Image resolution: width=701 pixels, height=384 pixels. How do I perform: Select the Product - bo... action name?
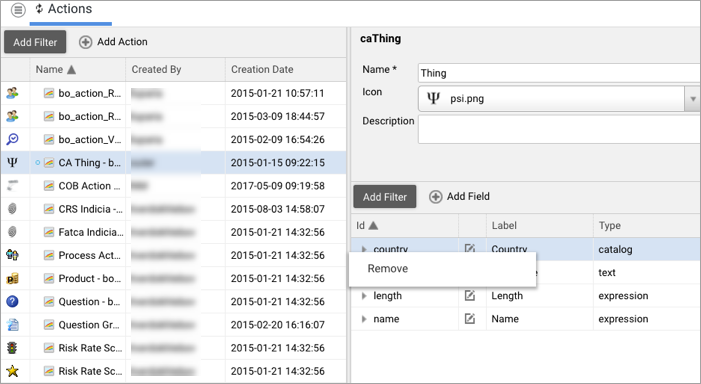point(90,279)
